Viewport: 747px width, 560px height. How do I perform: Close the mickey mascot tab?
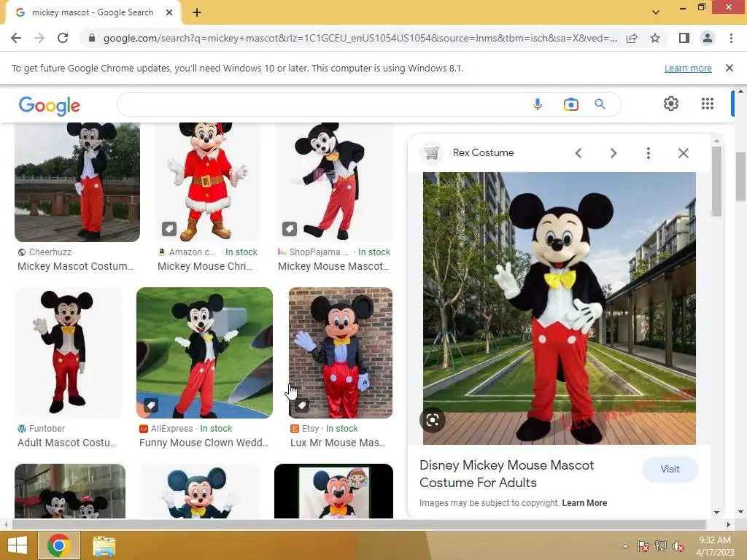click(x=169, y=12)
